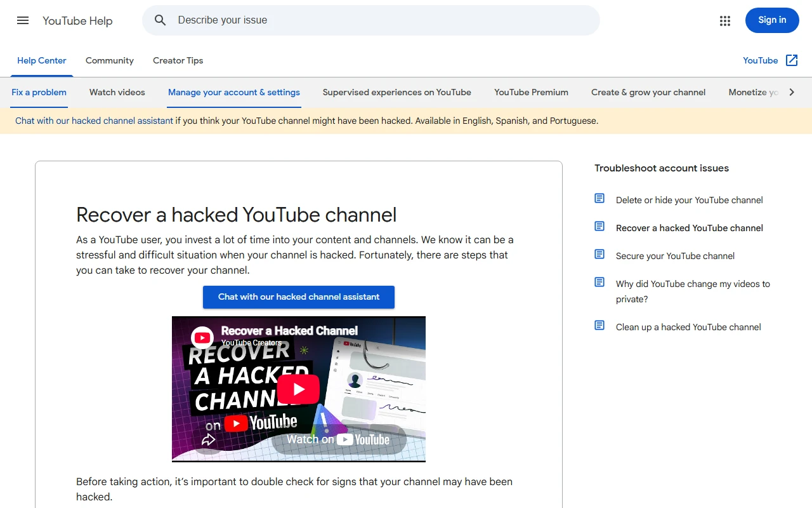
Task: Select the Fix a problem category
Action: click(x=39, y=93)
